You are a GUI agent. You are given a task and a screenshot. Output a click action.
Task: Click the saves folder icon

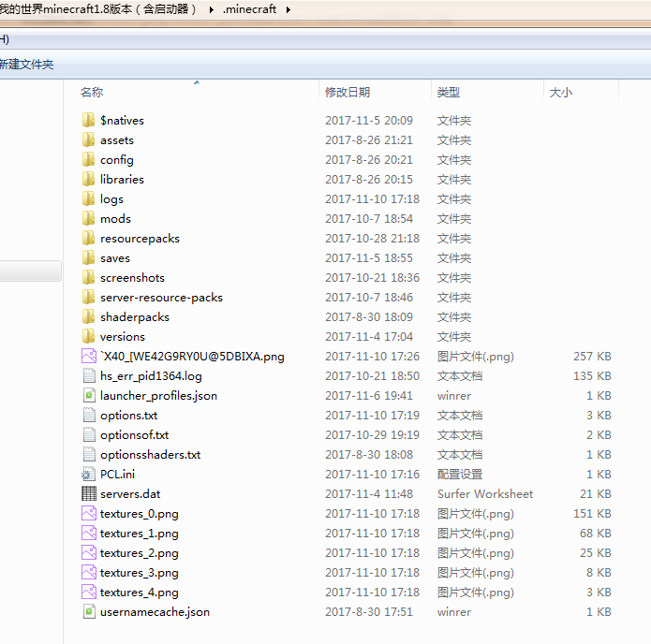pos(89,258)
